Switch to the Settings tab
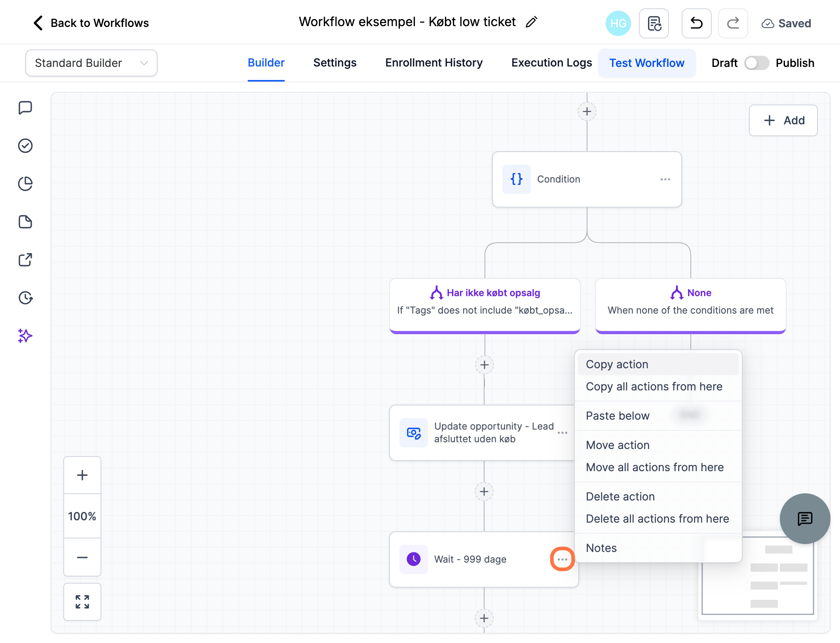This screenshot has width=840, height=643. pyautogui.click(x=335, y=63)
